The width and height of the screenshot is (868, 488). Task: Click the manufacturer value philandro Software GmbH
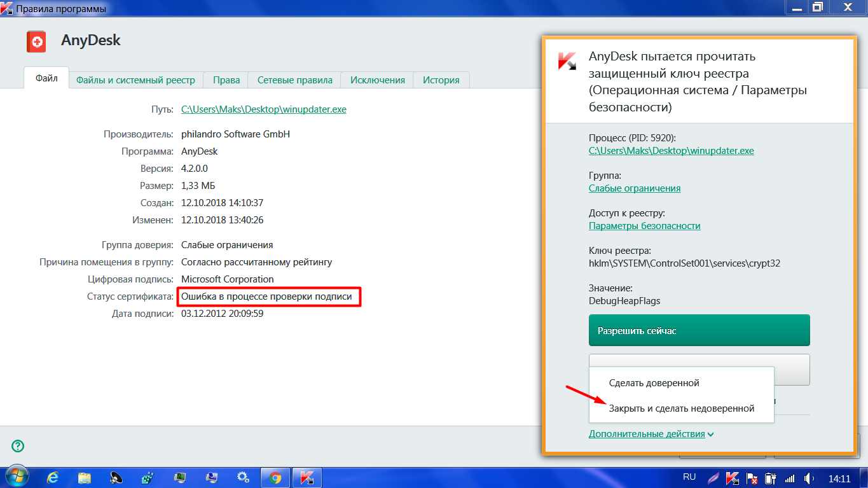coord(235,134)
